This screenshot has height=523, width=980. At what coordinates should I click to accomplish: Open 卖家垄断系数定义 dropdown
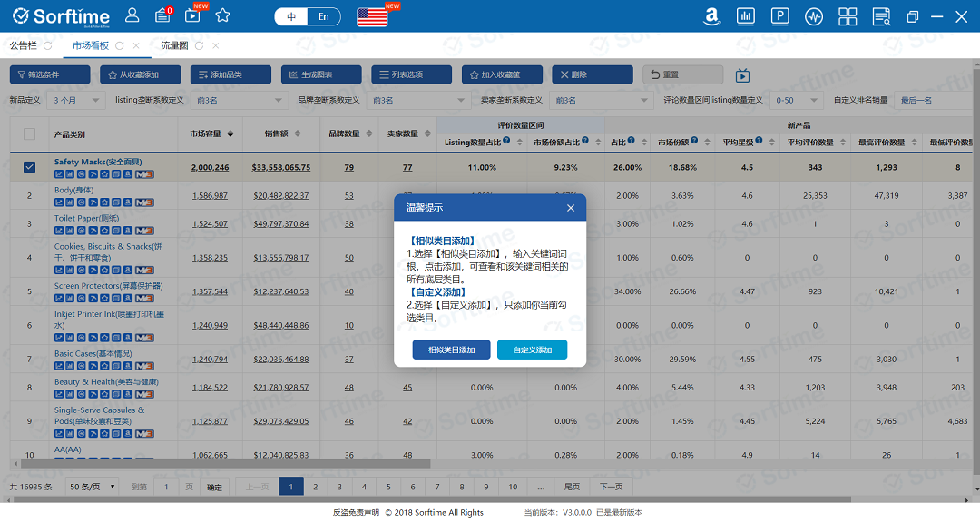[600, 100]
